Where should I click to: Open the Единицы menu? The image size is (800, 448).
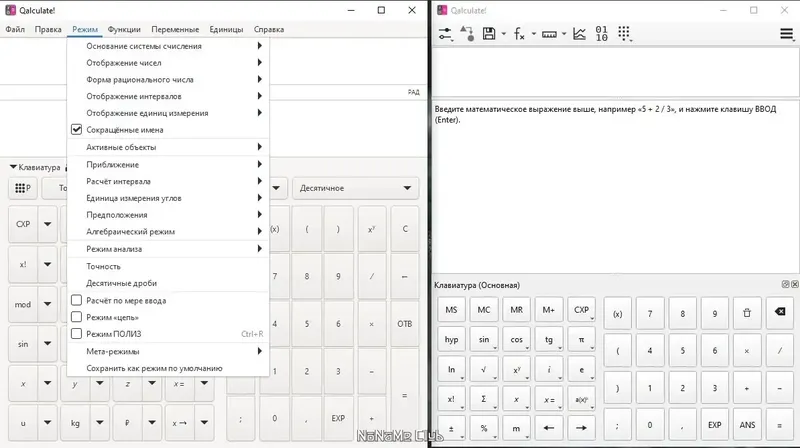[226, 29]
